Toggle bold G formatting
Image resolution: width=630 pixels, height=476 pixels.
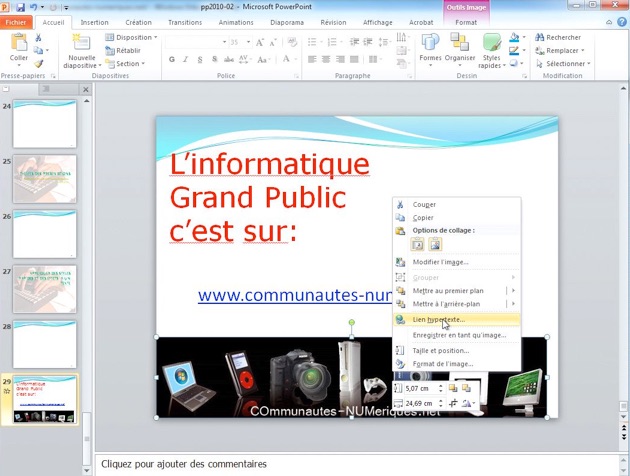tap(172, 59)
